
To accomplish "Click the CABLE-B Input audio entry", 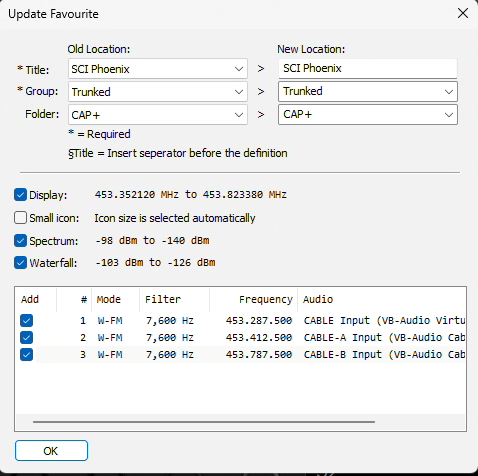I will coord(384,355).
